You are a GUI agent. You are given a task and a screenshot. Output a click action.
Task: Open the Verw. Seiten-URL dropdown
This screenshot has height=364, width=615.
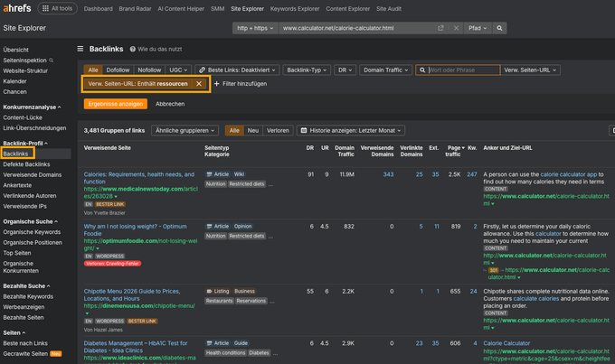pos(530,70)
